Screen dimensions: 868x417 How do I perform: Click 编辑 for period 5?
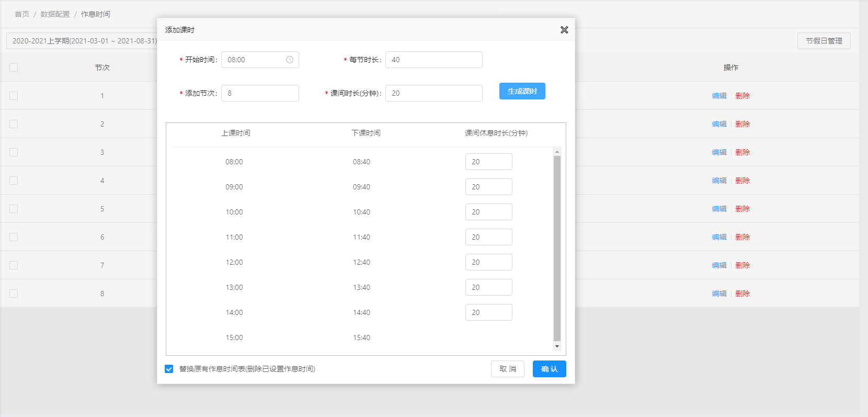click(719, 209)
